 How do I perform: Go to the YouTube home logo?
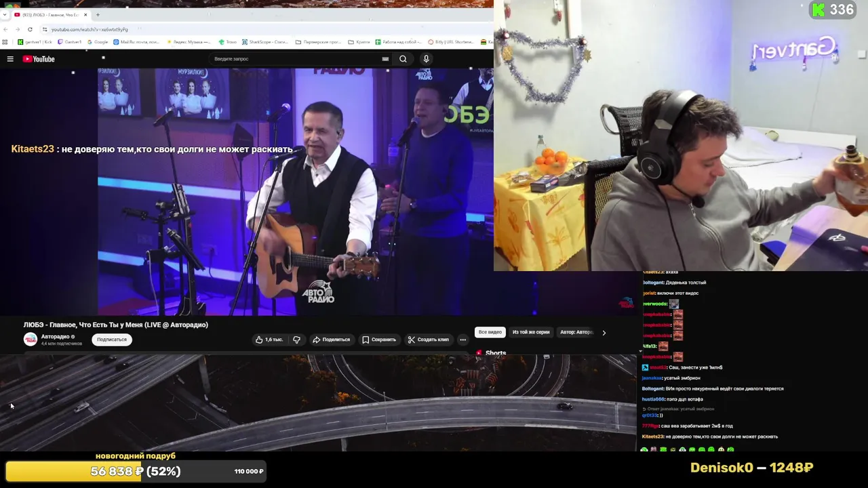tap(39, 59)
